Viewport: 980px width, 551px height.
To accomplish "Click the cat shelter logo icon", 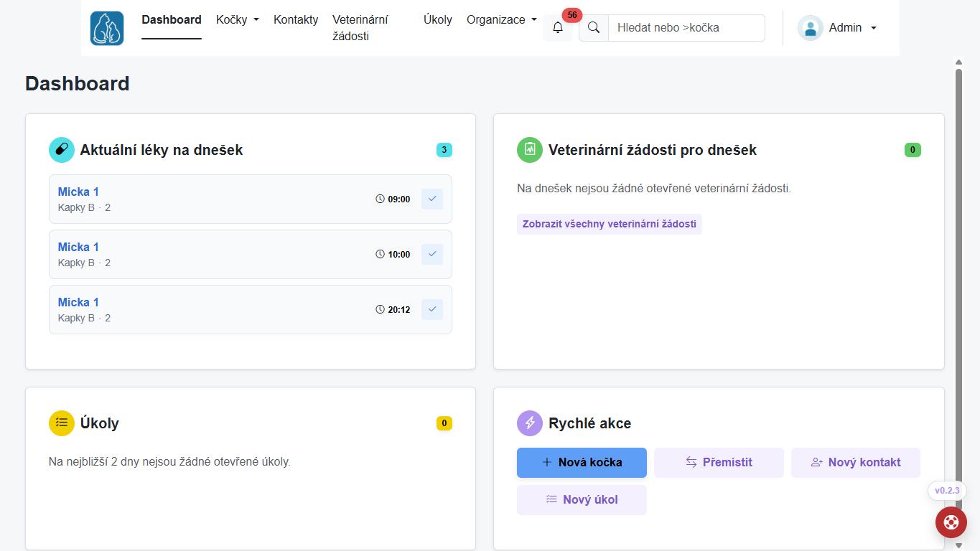I will tap(107, 28).
